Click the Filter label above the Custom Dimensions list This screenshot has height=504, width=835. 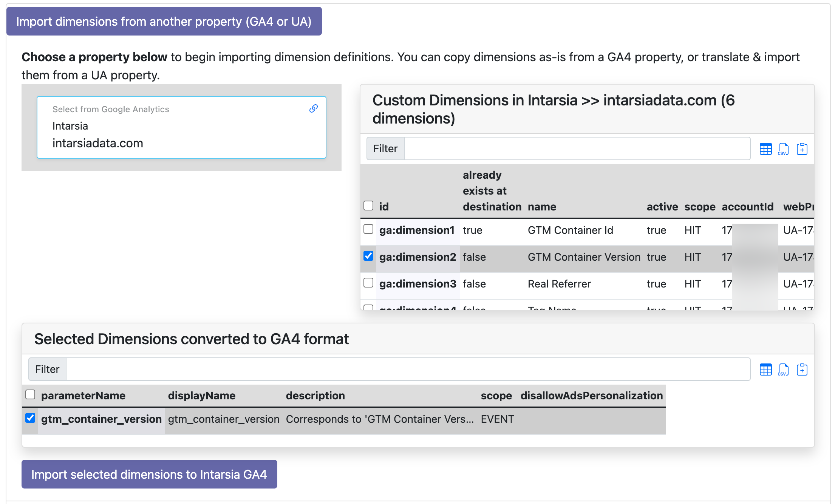click(385, 148)
